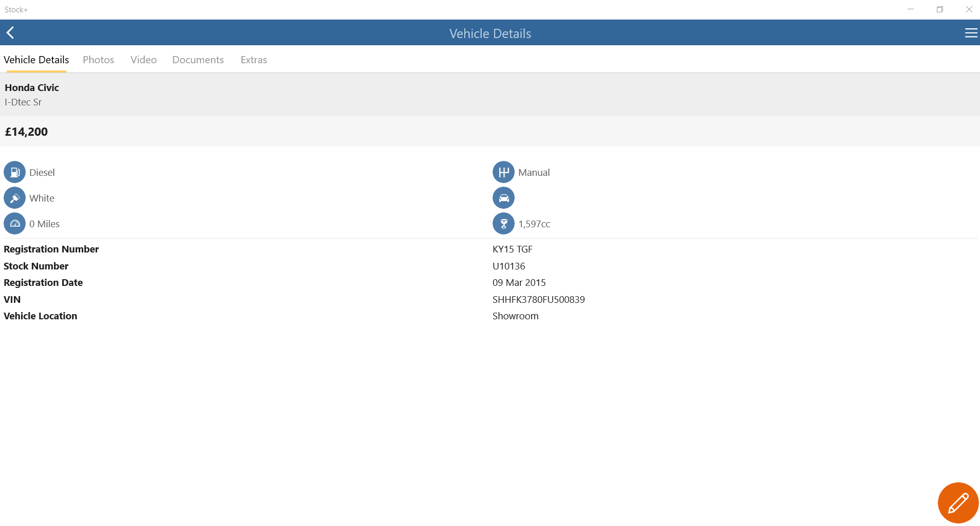
Task: Click the orange edit pencil button
Action: [x=958, y=503]
